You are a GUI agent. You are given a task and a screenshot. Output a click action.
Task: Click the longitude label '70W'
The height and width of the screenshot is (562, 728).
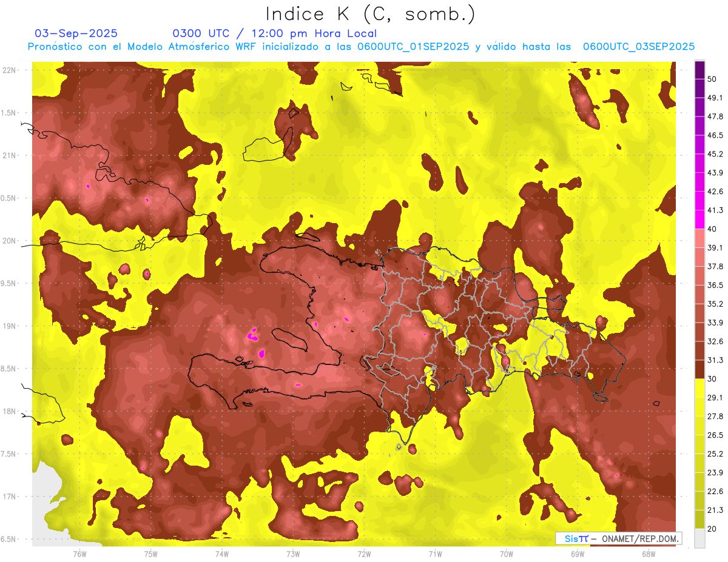506,554
